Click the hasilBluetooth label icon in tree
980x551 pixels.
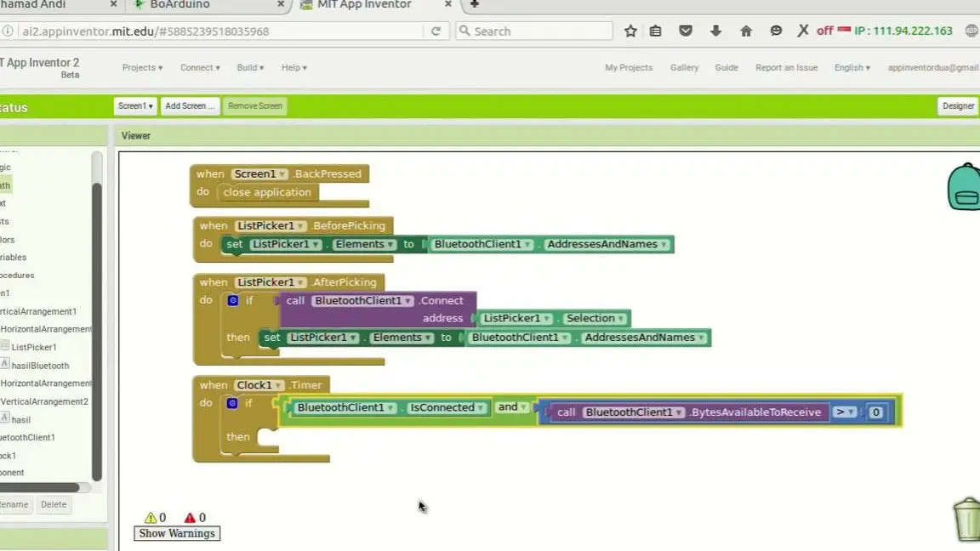(x=5, y=364)
